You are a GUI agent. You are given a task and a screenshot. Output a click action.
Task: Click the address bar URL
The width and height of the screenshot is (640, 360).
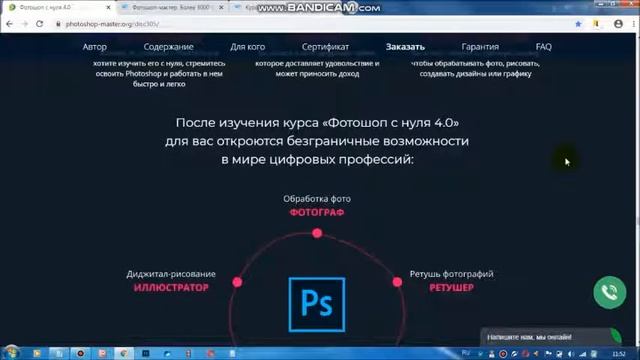pyautogui.click(x=112, y=24)
